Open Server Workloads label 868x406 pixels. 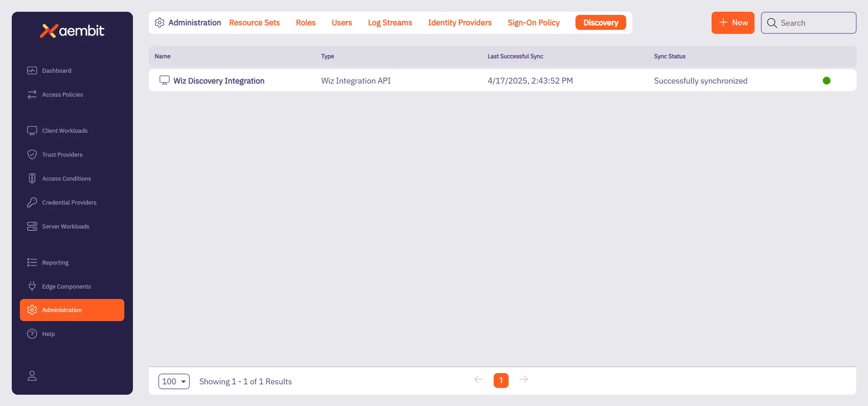66,226
